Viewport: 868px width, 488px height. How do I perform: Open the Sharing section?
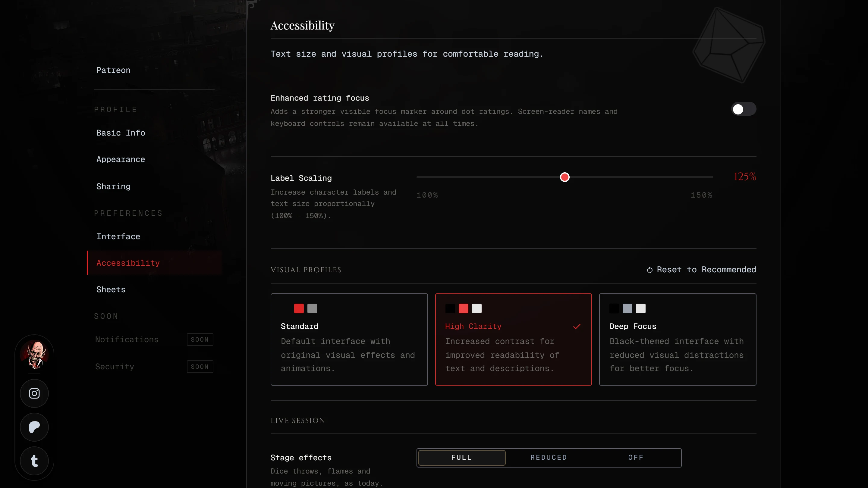click(154, 186)
